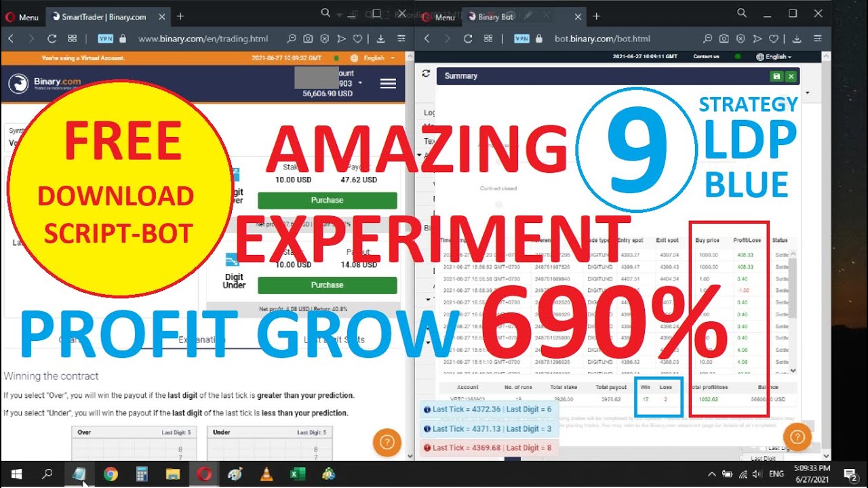Click the search-in-page icon, Binary Bot window

pos(707,39)
